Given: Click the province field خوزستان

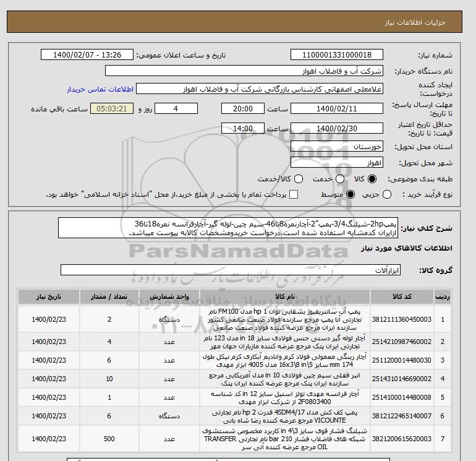Looking at the screenshot, I should 337,147.
